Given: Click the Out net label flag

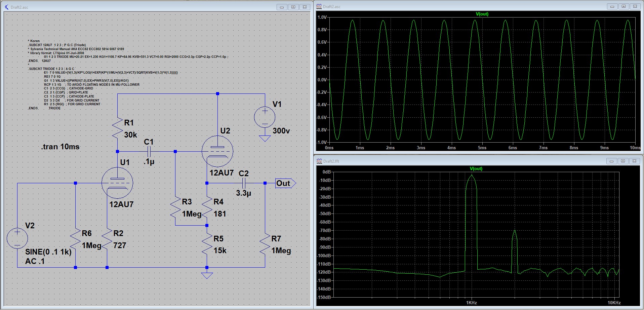Looking at the screenshot, I should tap(285, 183).
